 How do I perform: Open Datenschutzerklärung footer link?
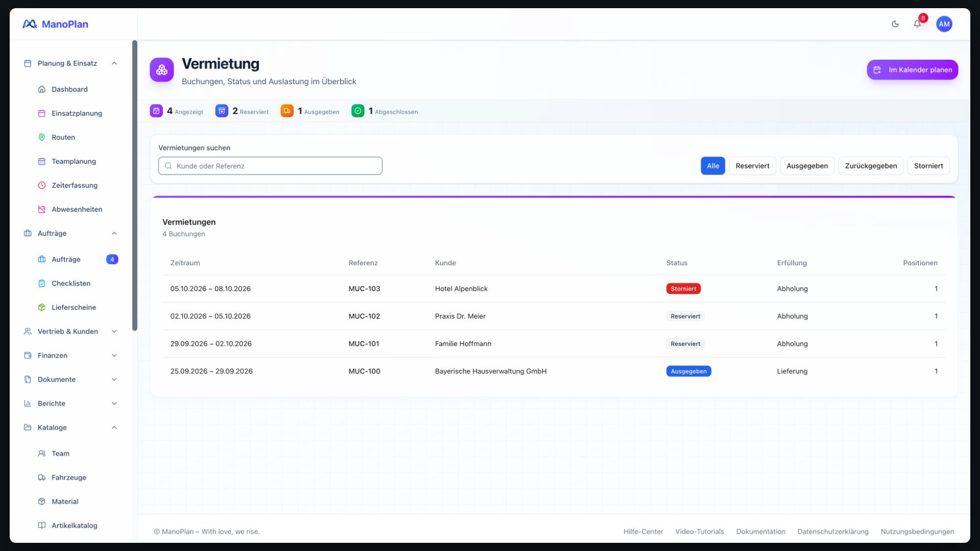[833, 532]
